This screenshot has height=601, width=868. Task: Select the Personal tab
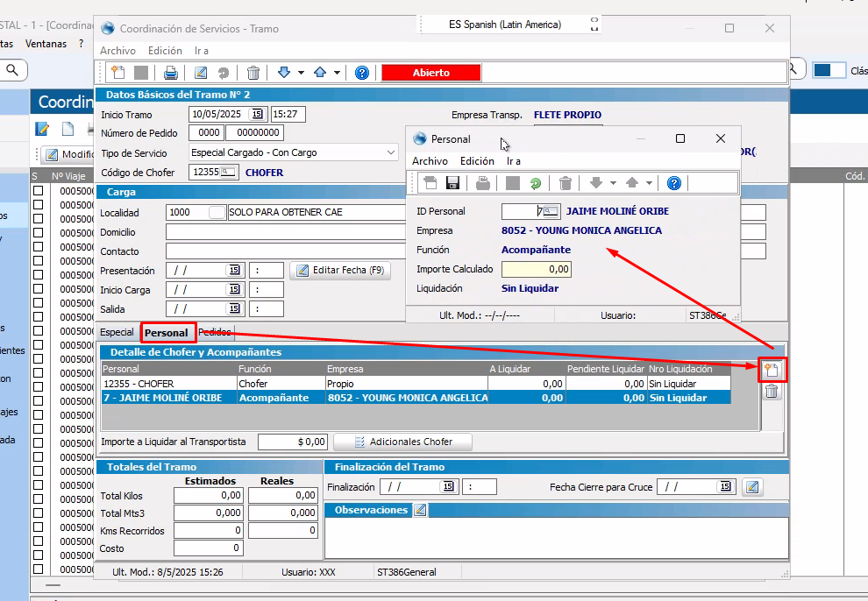(167, 333)
